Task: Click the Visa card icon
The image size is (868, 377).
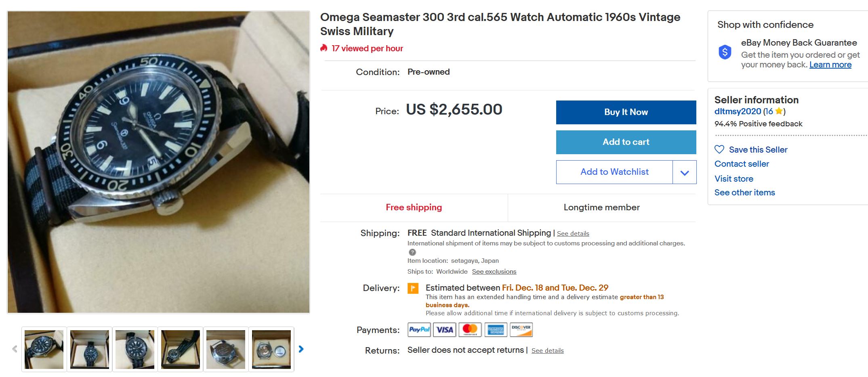Action: pyautogui.click(x=444, y=330)
